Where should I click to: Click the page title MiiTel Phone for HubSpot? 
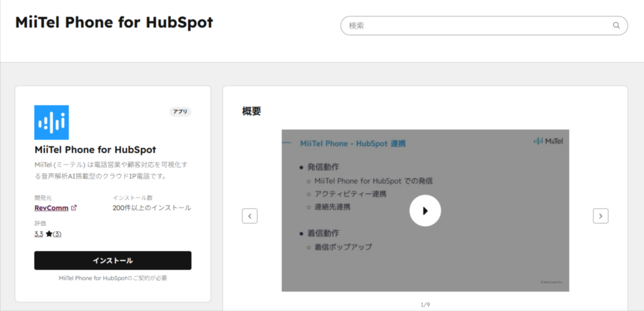114,22
